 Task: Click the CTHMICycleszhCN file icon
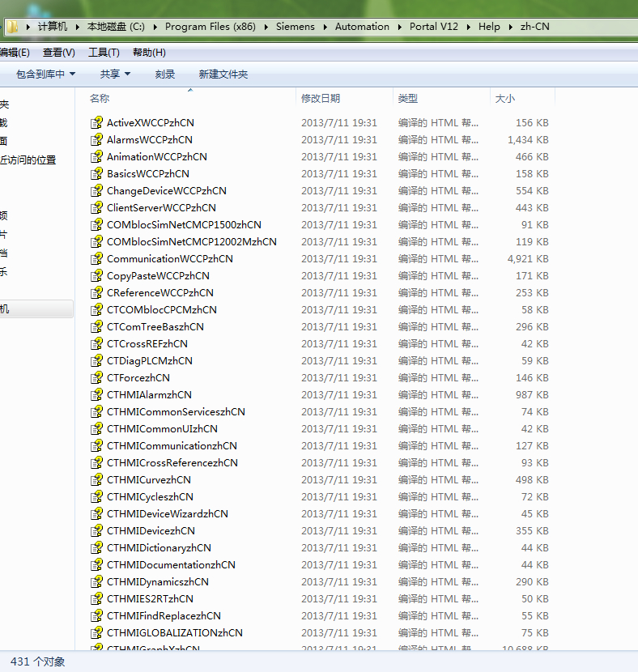point(97,497)
